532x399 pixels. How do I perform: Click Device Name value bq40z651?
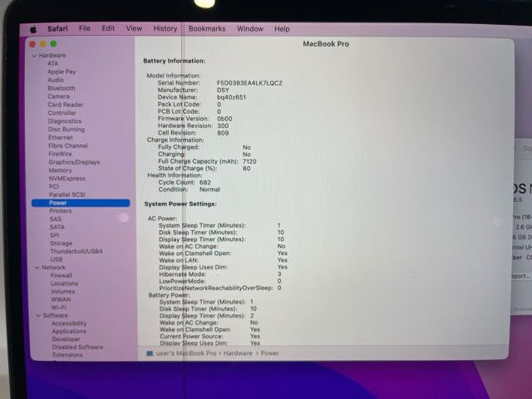[231, 97]
